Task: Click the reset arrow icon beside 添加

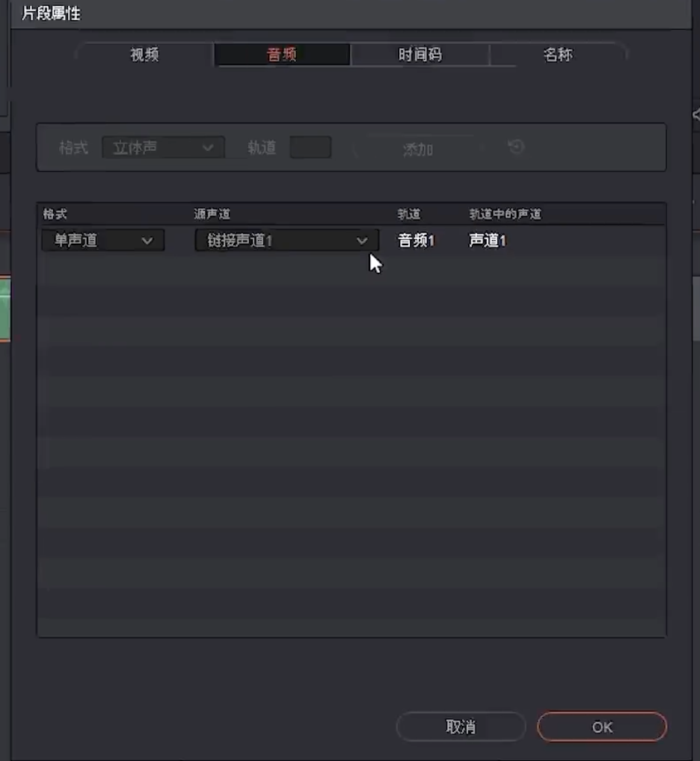Action: point(516,147)
